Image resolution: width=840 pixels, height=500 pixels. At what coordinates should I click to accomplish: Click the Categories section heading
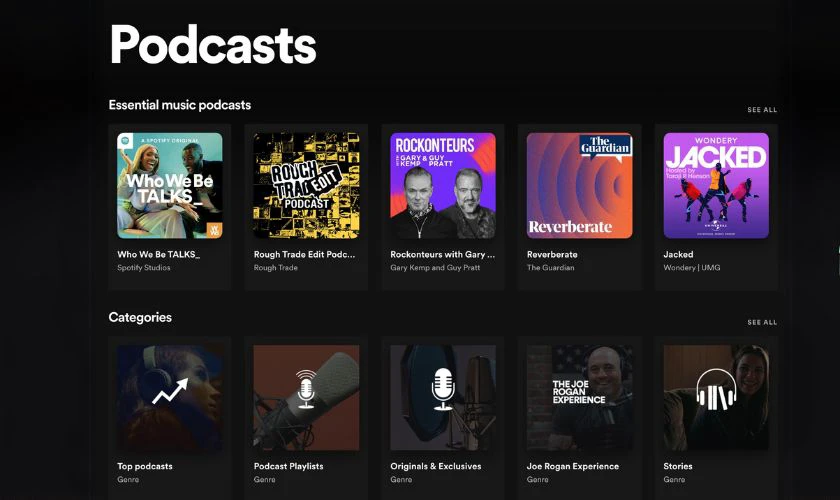click(140, 317)
